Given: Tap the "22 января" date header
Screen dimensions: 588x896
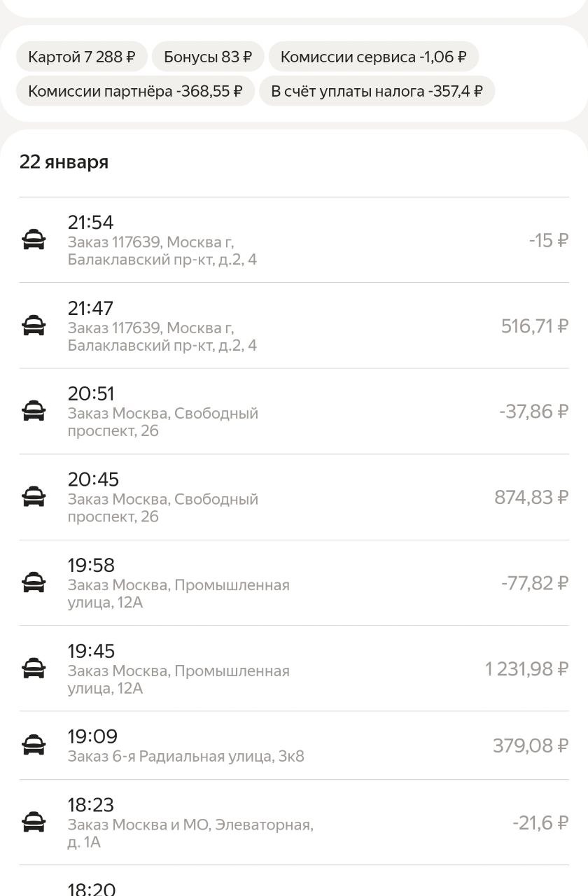Looking at the screenshot, I should (x=64, y=162).
